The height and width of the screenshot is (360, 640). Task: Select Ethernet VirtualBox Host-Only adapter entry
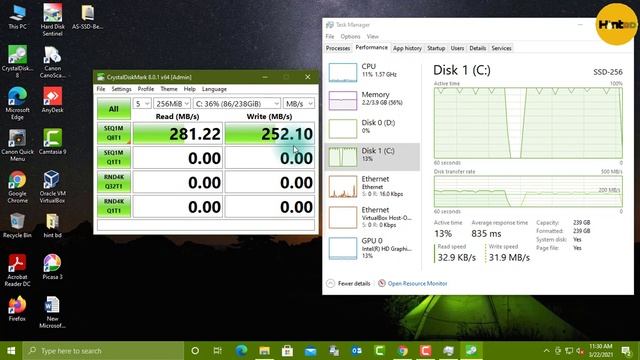[372, 217]
